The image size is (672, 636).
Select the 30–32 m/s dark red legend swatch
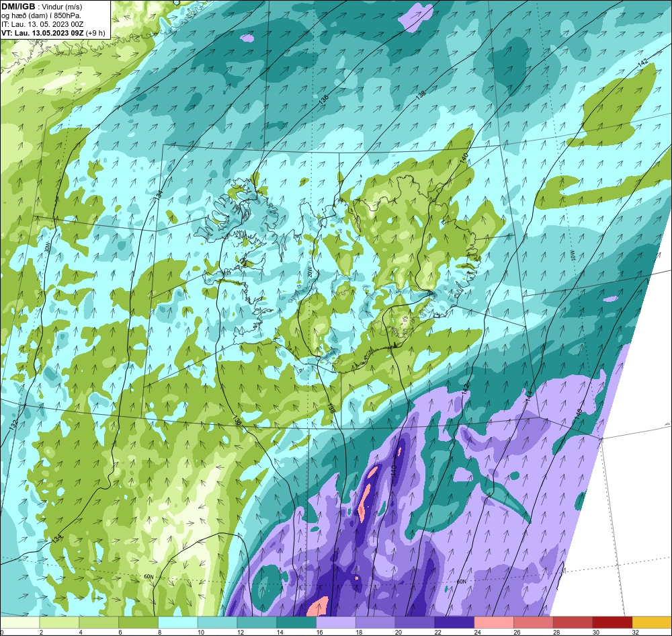pyautogui.click(x=612, y=623)
